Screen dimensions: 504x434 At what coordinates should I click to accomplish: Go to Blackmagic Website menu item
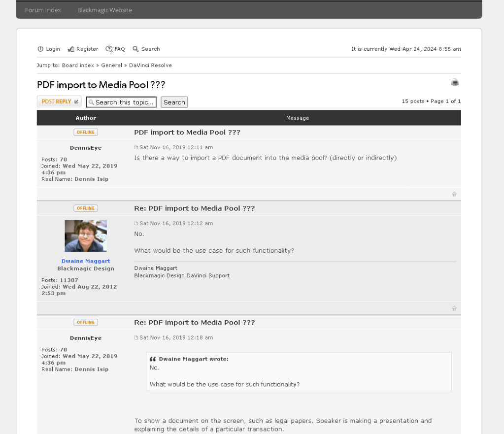pyautogui.click(x=104, y=10)
